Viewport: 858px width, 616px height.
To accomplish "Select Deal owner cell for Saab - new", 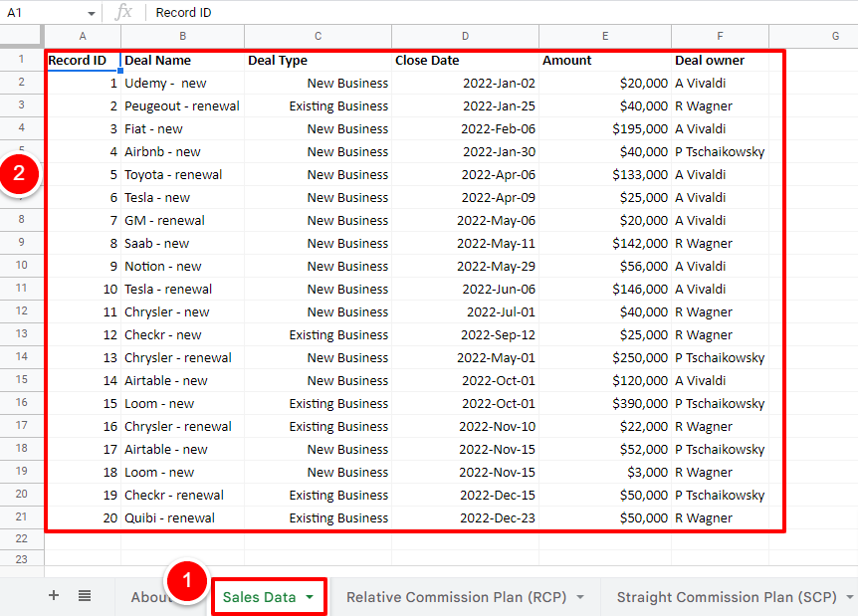I will [x=720, y=244].
